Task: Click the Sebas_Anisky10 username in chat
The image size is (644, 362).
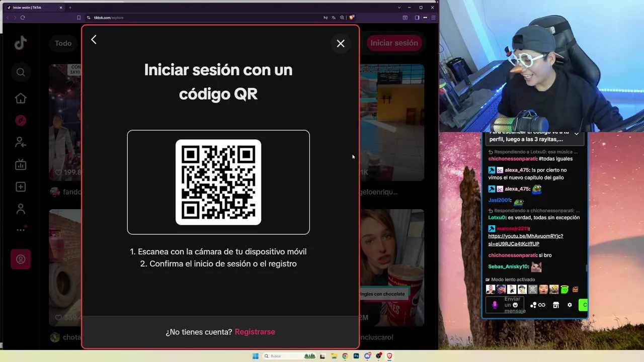Action: (508, 266)
